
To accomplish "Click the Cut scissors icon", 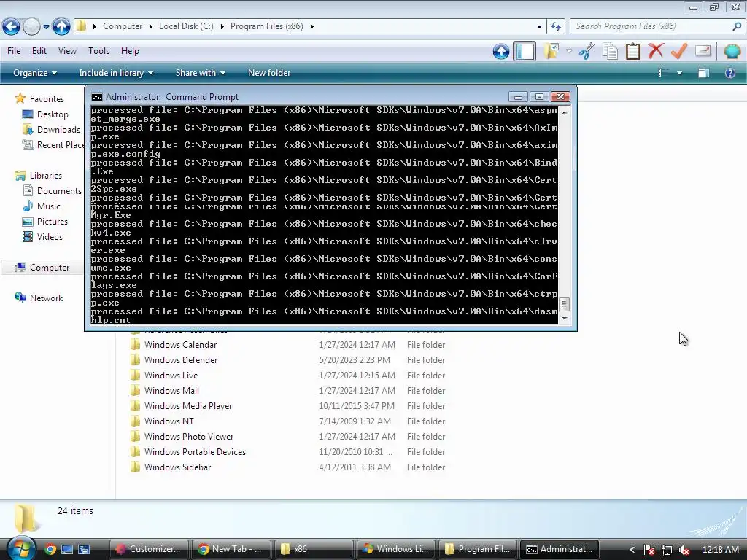I will click(x=587, y=51).
